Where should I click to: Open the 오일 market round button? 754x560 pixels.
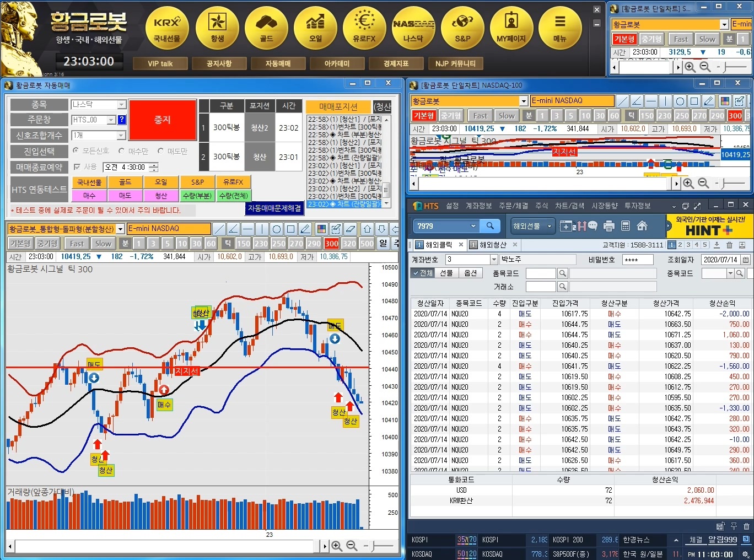point(315,28)
